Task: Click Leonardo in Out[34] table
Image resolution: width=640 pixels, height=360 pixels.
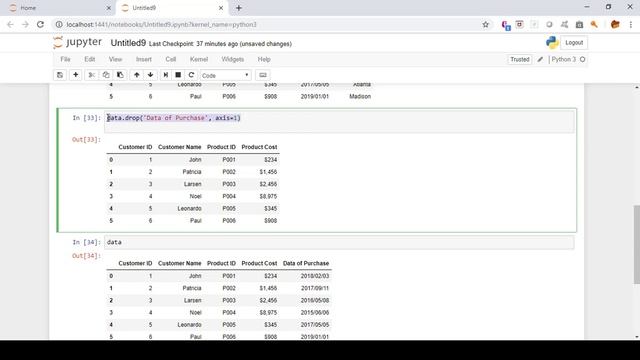Action: click(189, 325)
